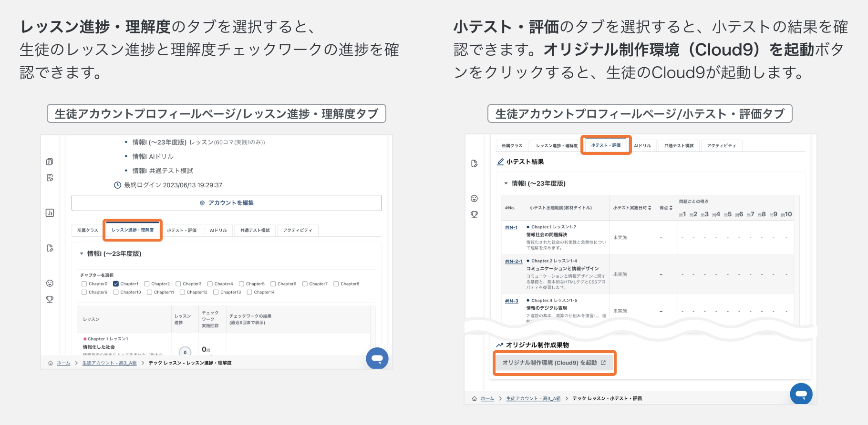Sort by 得点 column arrows

[671, 208]
